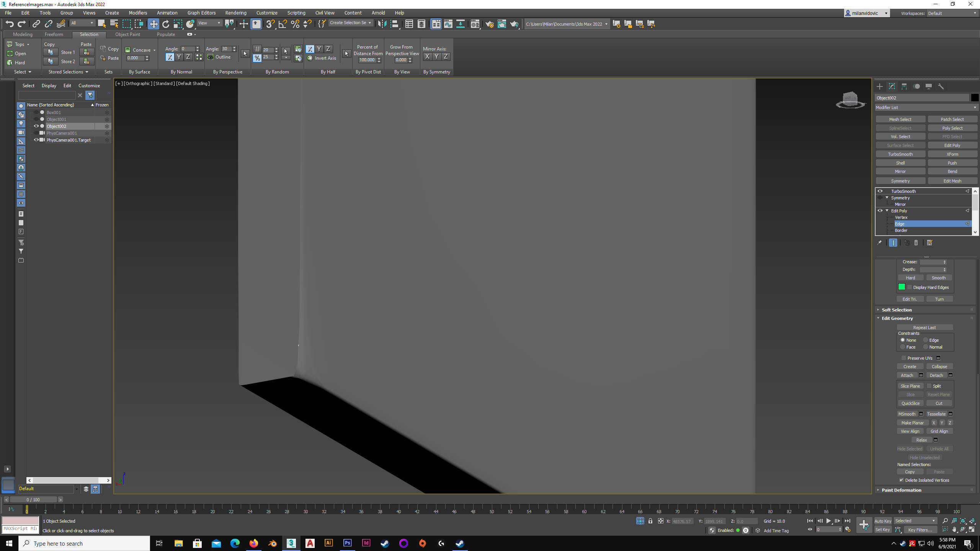Click the QuickSlice button in Edit Geometry
The image size is (980, 551).
coord(910,403)
